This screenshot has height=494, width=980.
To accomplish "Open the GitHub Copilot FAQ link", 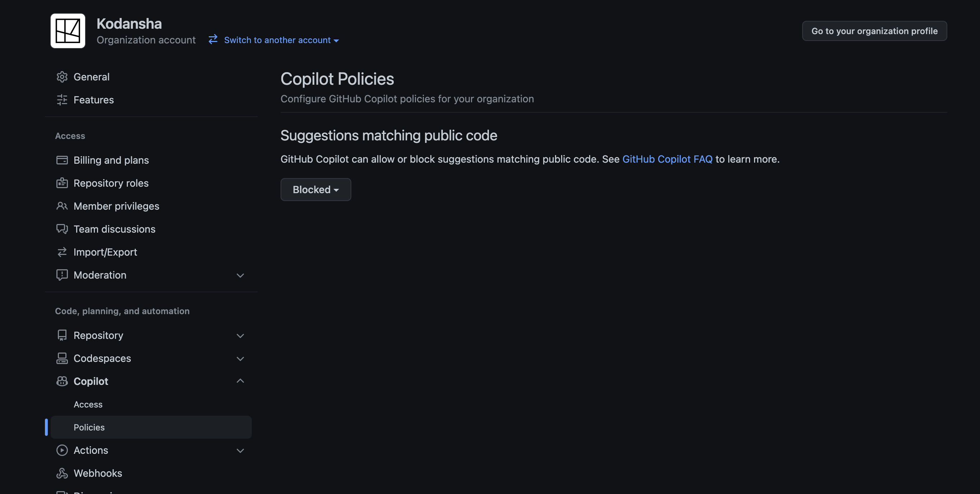I will (x=667, y=159).
